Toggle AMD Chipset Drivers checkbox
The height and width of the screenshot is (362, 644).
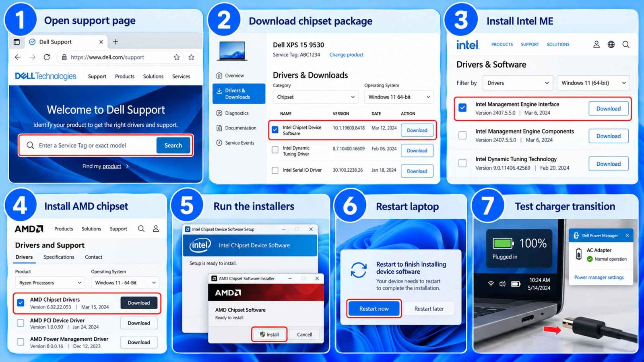coord(21,302)
